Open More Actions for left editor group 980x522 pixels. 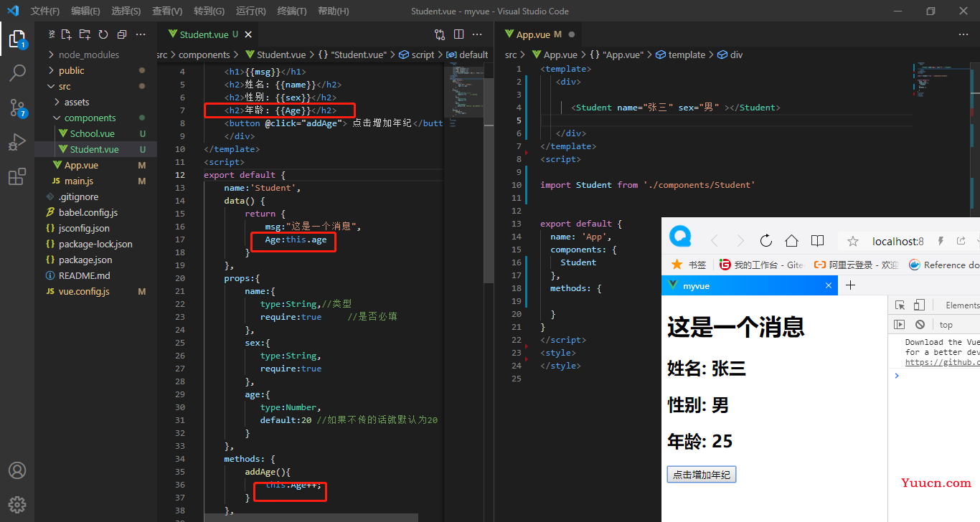pyautogui.click(x=477, y=34)
